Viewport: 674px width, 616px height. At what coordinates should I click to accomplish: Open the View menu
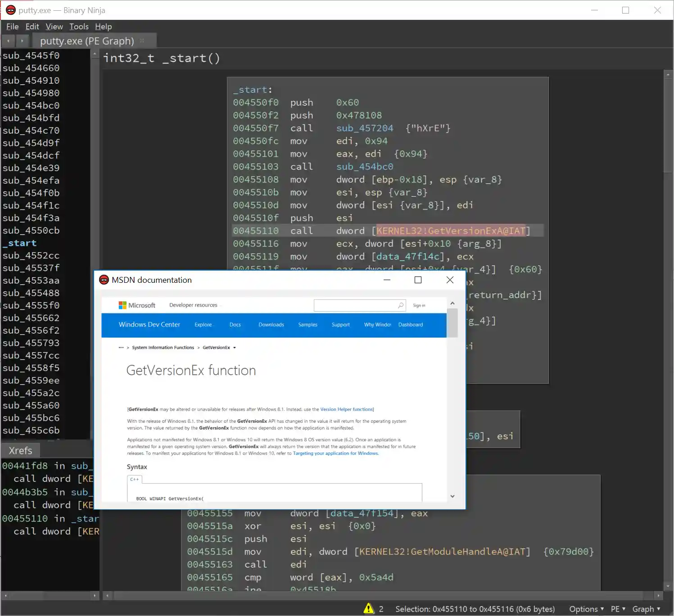click(54, 27)
